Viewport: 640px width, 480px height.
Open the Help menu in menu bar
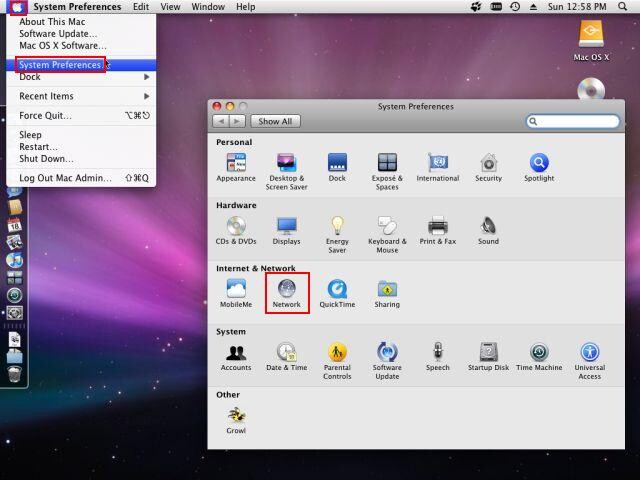(246, 7)
